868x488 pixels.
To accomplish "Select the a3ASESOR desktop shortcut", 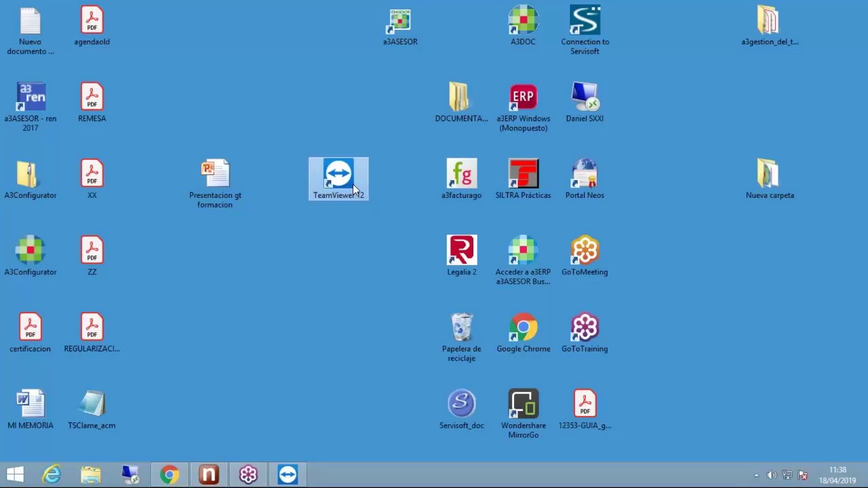I will [400, 27].
